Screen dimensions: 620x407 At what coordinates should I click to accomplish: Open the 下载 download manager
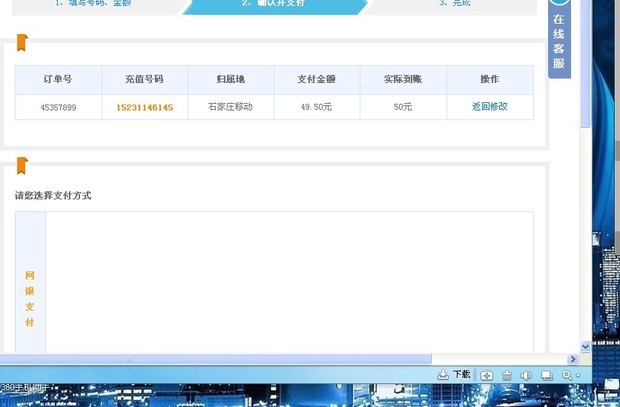[x=454, y=374]
